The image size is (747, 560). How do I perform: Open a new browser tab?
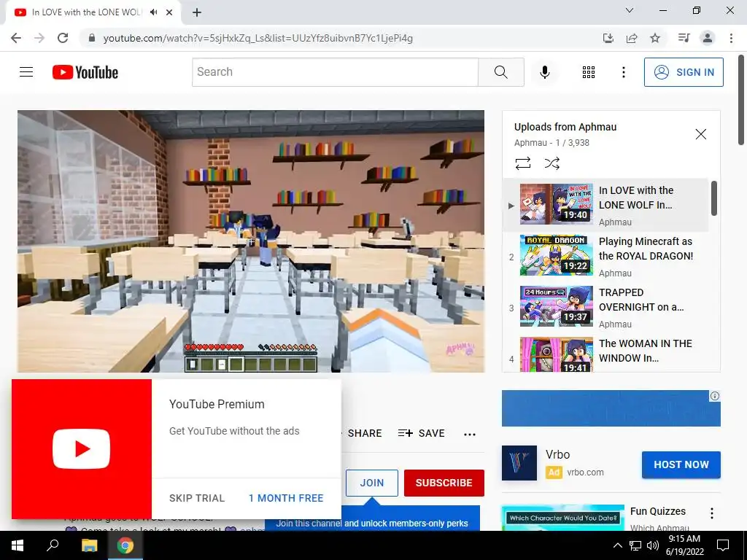click(x=197, y=12)
